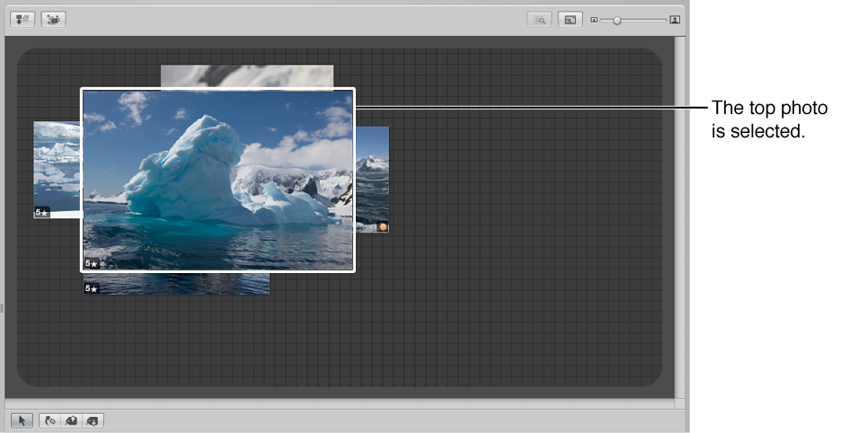Choose the Stamp tool
The image size is (868, 433).
(x=93, y=420)
